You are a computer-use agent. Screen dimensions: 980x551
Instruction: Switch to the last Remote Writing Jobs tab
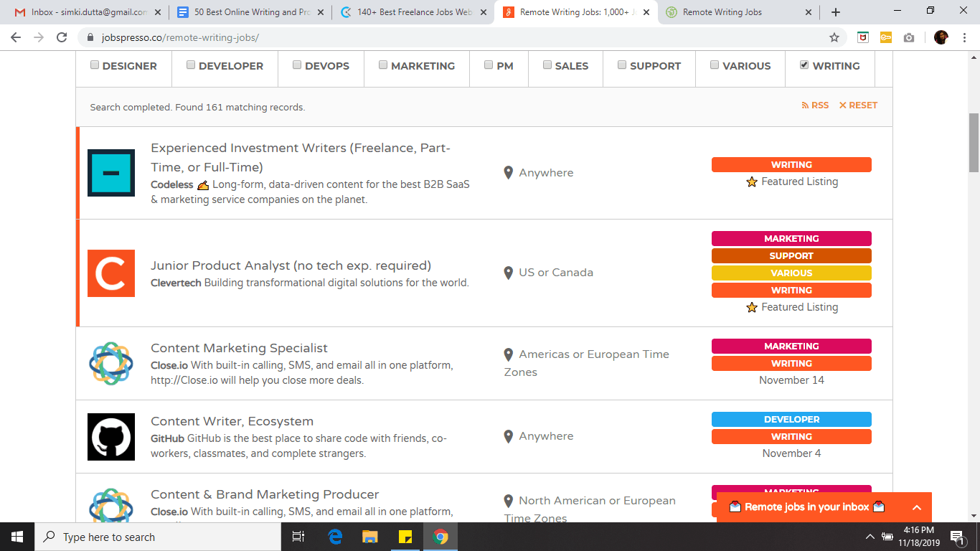coord(738,12)
